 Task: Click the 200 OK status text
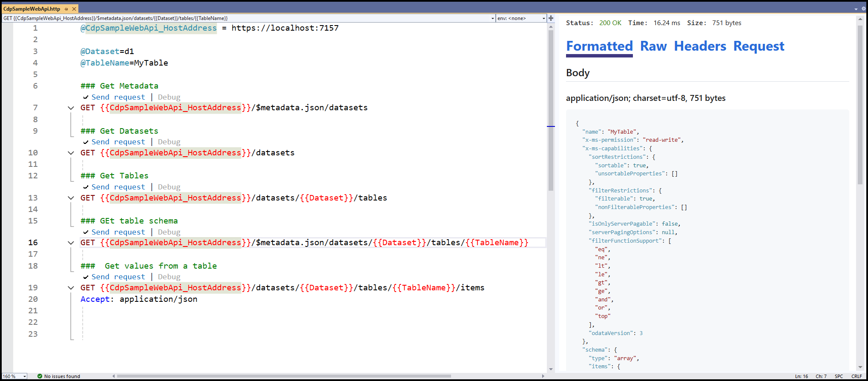click(x=610, y=23)
